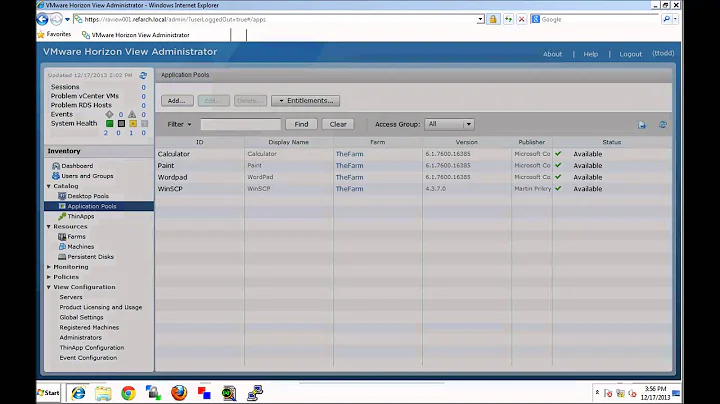Collapse the Resources section
The height and width of the screenshot is (404, 720).
click(x=49, y=226)
